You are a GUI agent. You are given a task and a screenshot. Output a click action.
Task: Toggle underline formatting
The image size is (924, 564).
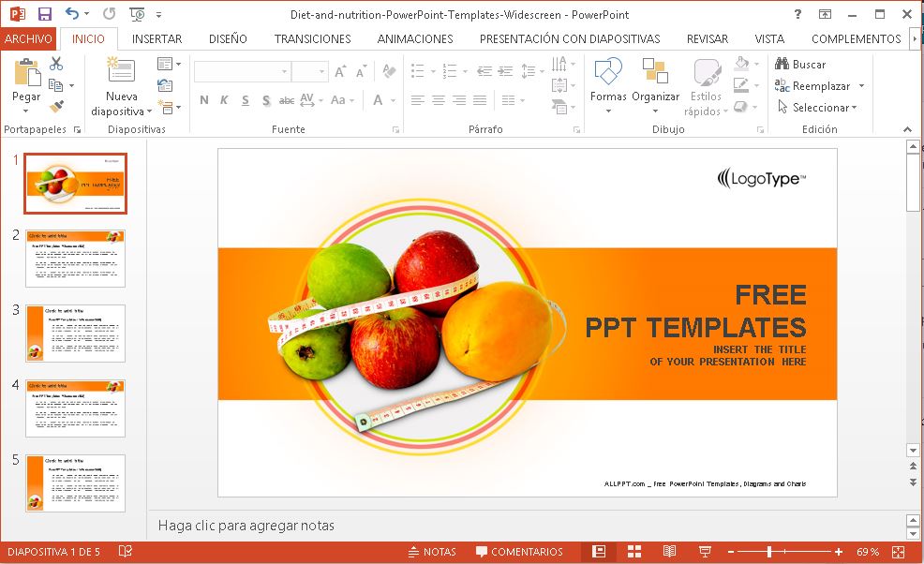point(245,99)
